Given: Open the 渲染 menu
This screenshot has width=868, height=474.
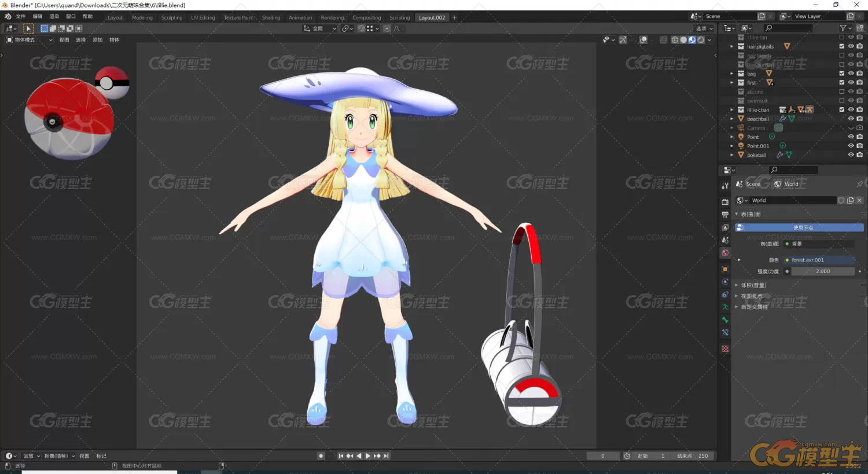Looking at the screenshot, I should coord(54,17).
